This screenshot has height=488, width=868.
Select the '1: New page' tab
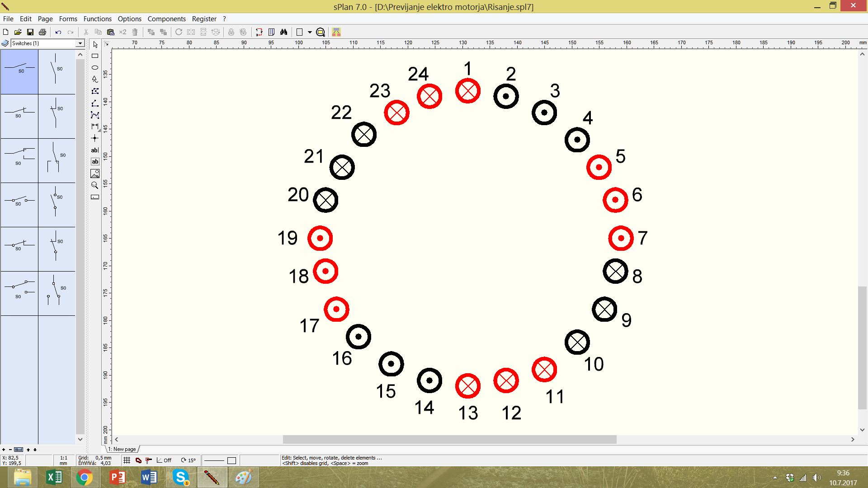tap(123, 449)
